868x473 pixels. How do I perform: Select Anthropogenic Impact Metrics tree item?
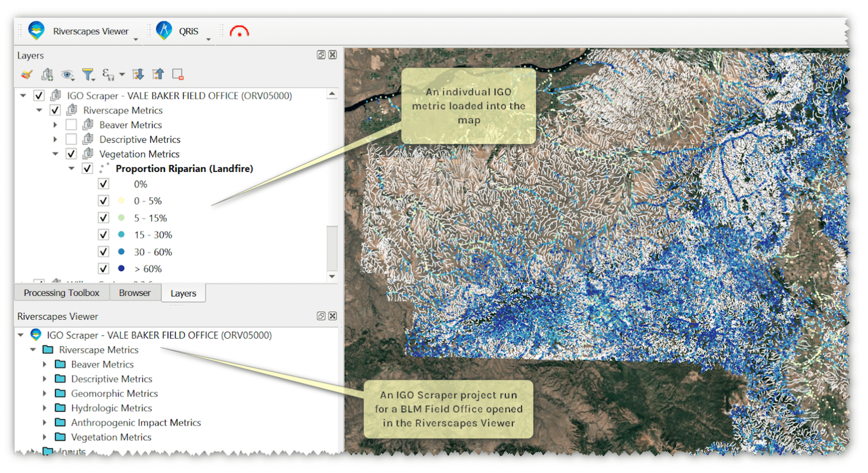136,423
